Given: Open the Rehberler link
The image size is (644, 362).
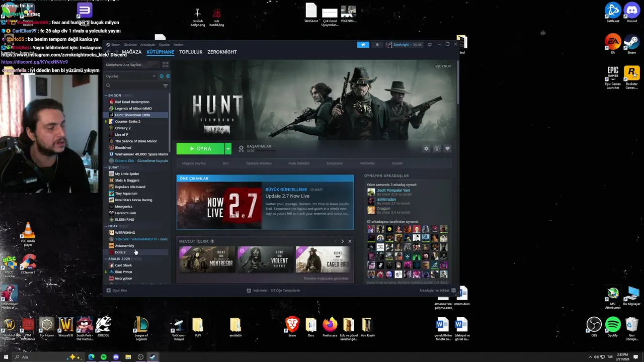Looking at the screenshot, I should coord(367,163).
